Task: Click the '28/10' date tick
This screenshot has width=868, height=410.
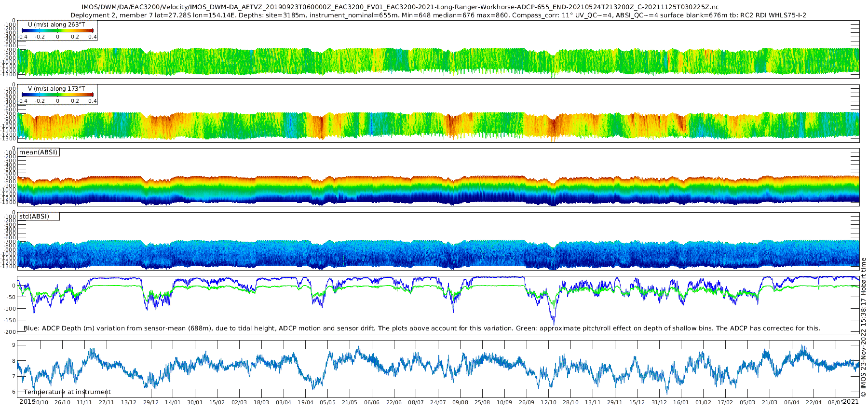Action: pos(570,402)
